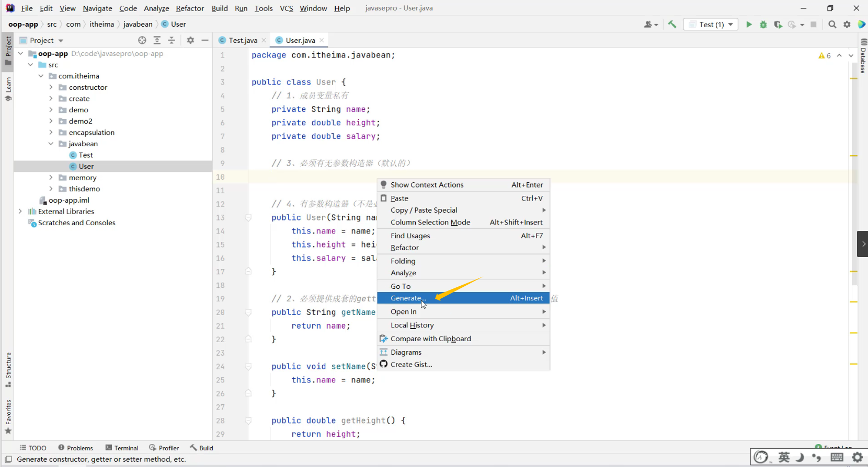868x467 pixels.
Task: Expand the memory package in the tree
Action: [x=51, y=178]
